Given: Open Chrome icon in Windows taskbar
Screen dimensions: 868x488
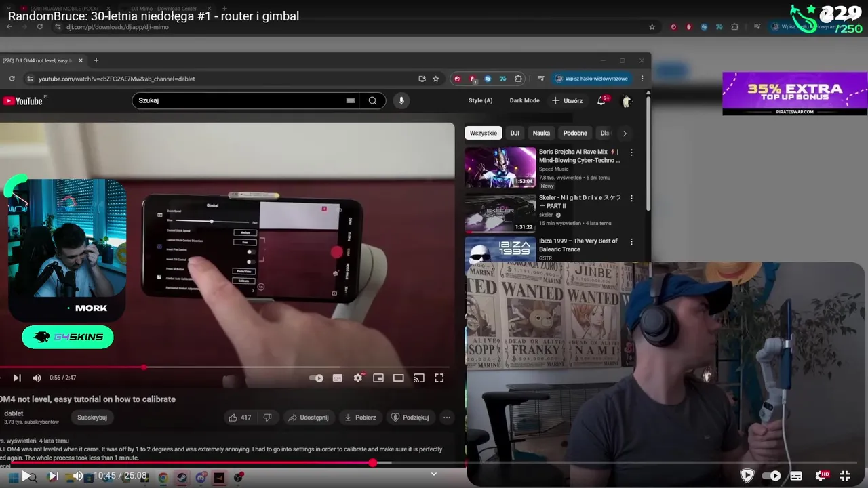Looking at the screenshot, I should (163, 478).
